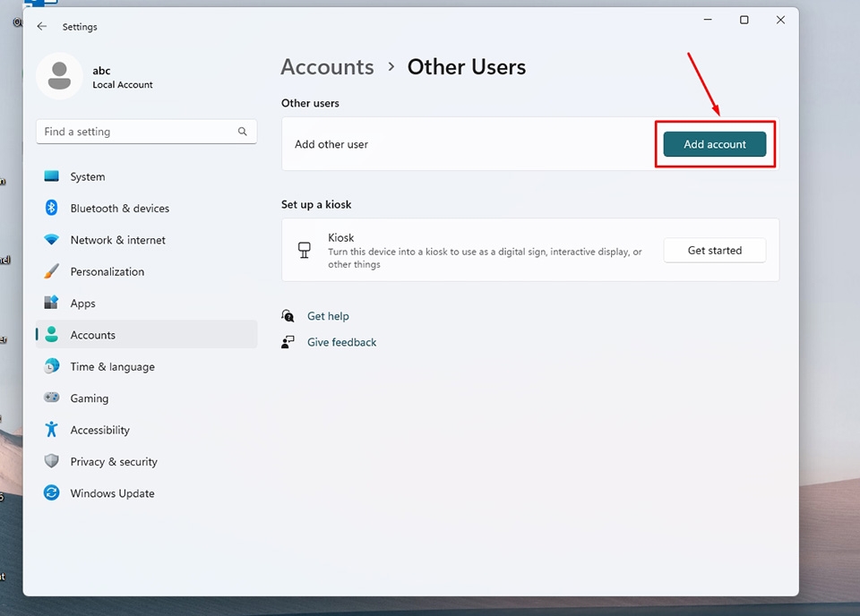Click the Find a setting field

tap(146, 132)
